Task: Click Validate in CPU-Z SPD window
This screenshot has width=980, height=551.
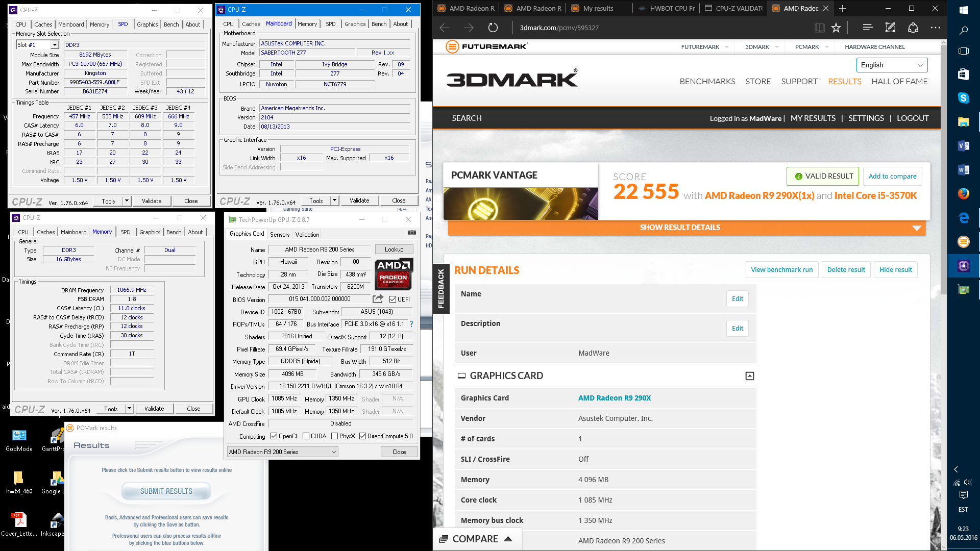Action: click(x=152, y=201)
